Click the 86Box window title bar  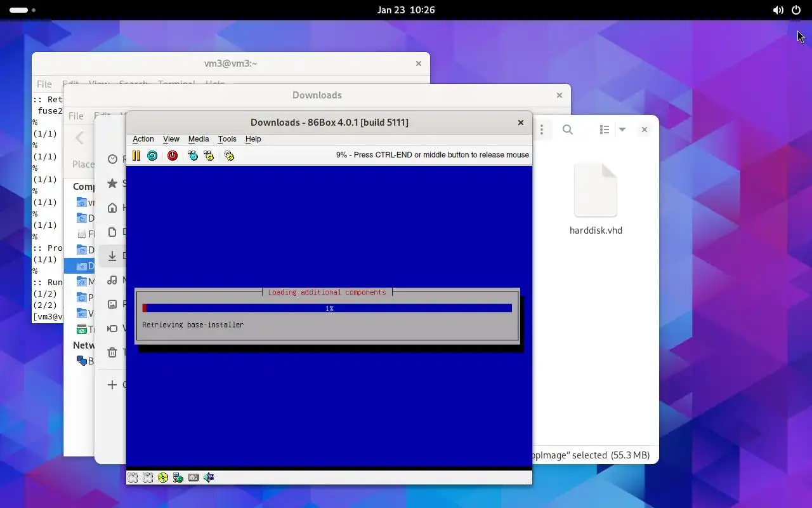click(x=329, y=123)
